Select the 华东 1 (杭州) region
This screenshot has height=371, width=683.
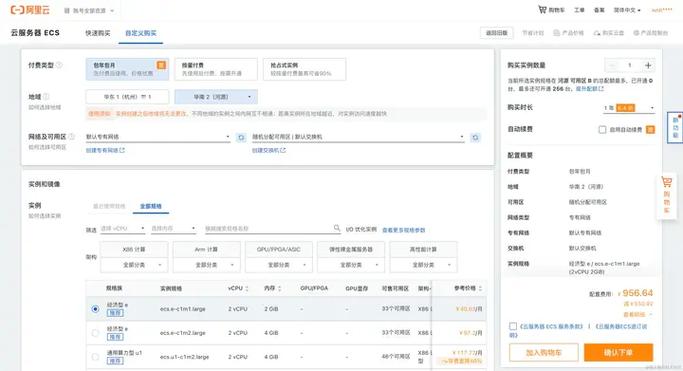(x=127, y=97)
